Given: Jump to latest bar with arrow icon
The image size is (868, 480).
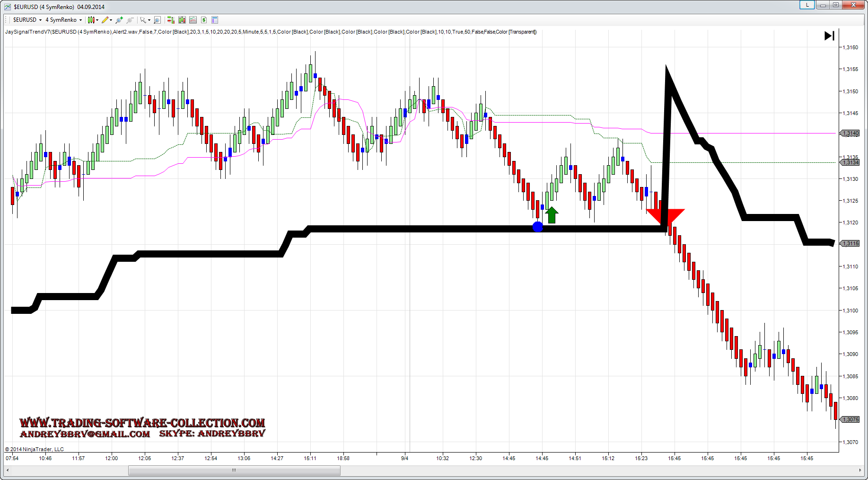Looking at the screenshot, I should coord(829,36).
